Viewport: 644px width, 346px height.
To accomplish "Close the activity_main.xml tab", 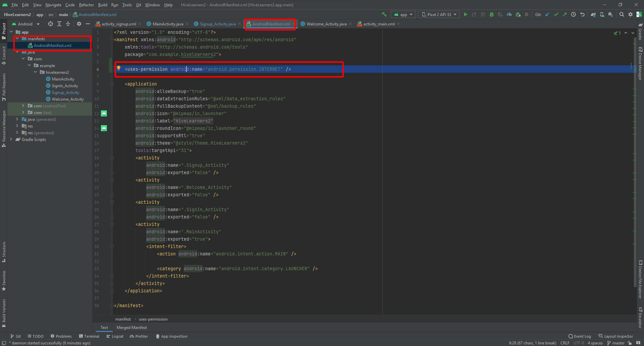I will click(398, 24).
